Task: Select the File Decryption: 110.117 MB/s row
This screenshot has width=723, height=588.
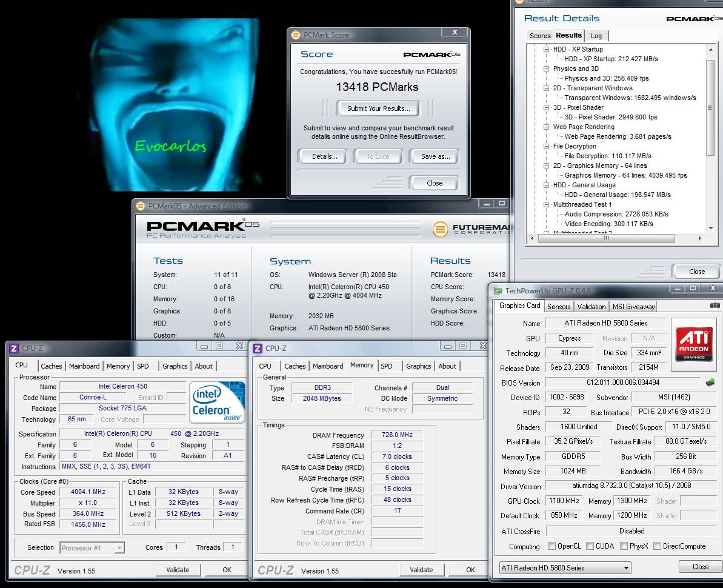Action: [608, 156]
